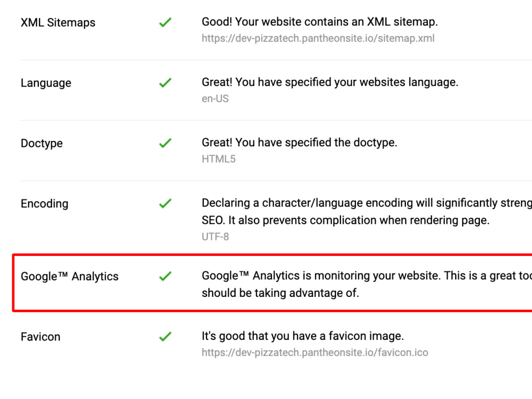The image size is (532, 399).
Task: Click the UTF-8 encoding value
Action: [215, 237]
